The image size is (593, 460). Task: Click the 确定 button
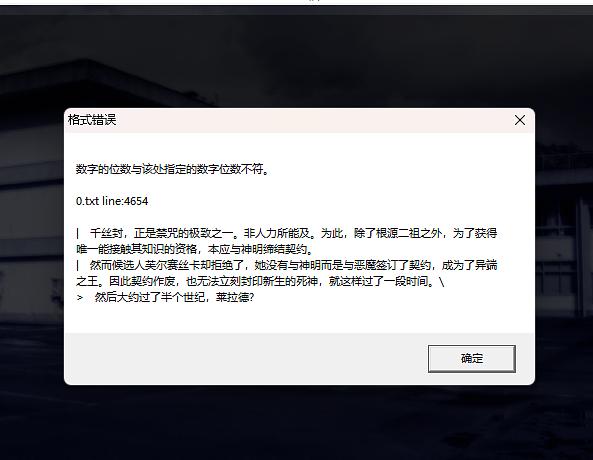pyautogui.click(x=472, y=358)
